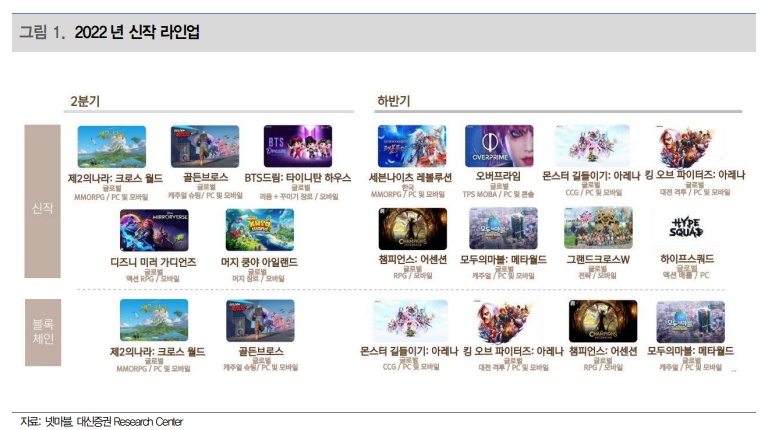Select '킹 오브 파이터즈: 아레나' title in 블록체인 section
The height and width of the screenshot is (430, 764).
tap(513, 351)
